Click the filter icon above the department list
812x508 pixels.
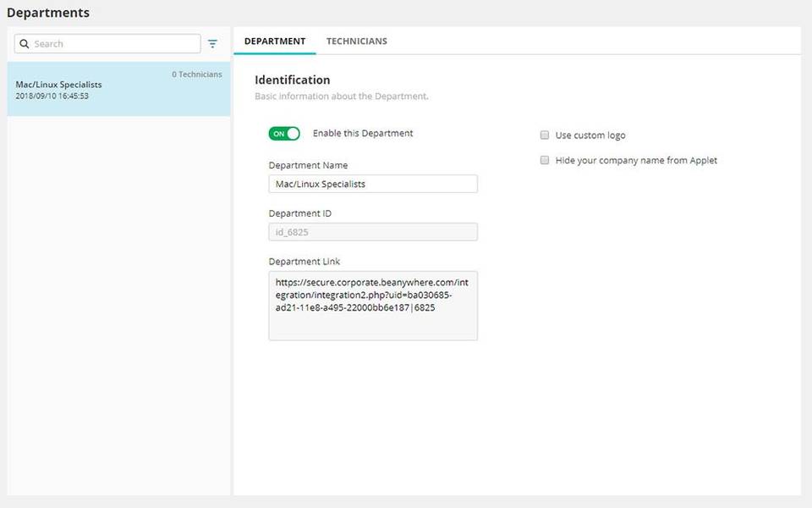tap(211, 43)
